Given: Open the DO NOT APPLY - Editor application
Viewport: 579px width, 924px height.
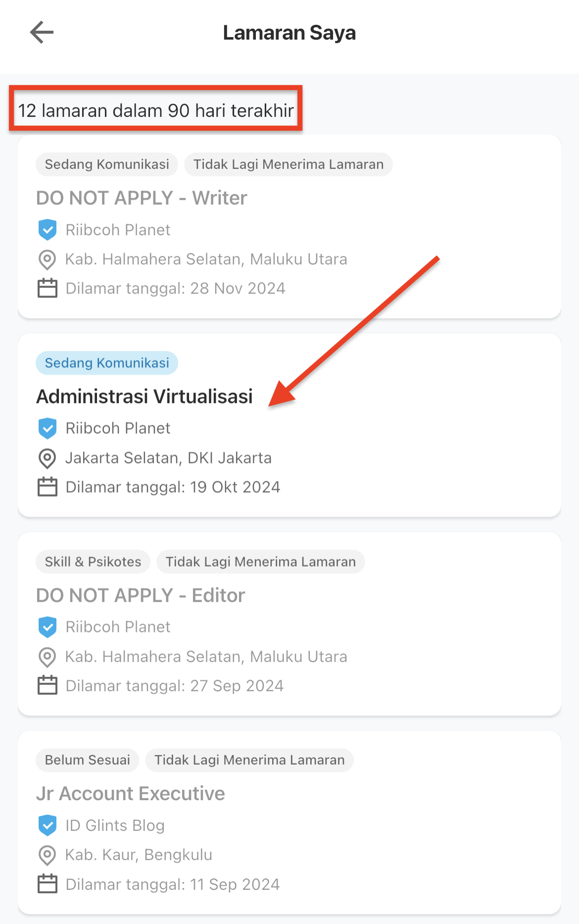Looking at the screenshot, I should tap(289, 624).
